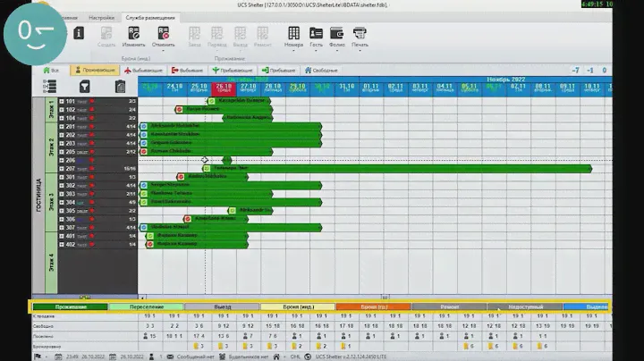
Task: Click the info icon in the toolbar
Action: pos(79,33)
